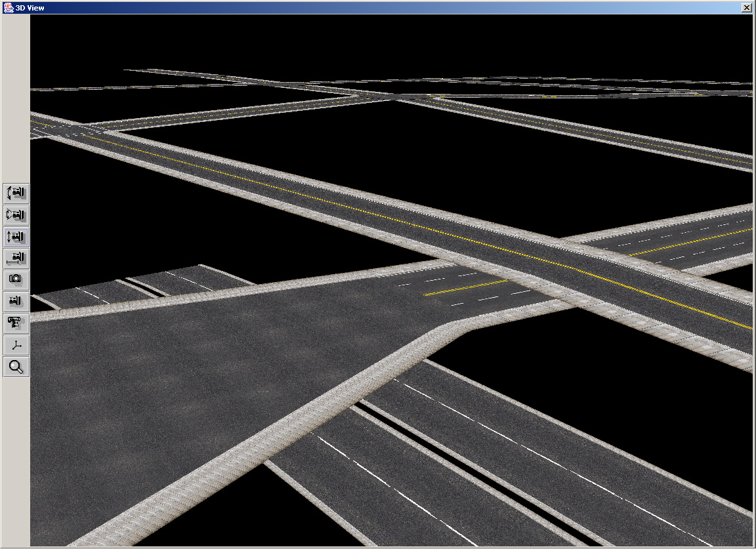Select the camera ground-level pan tool
This screenshot has width=756, height=549.
point(16,258)
